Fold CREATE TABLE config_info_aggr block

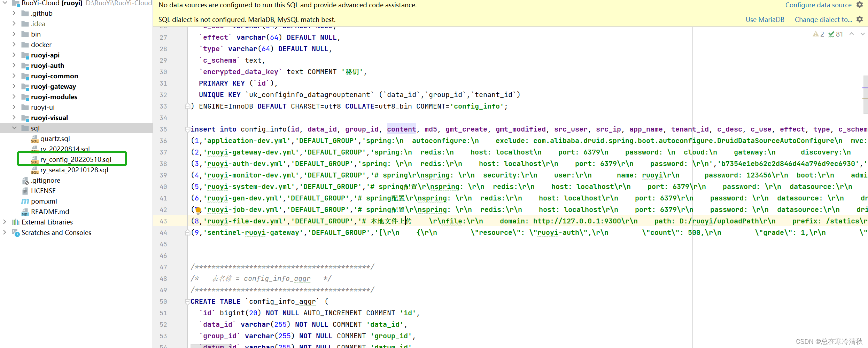pos(187,302)
